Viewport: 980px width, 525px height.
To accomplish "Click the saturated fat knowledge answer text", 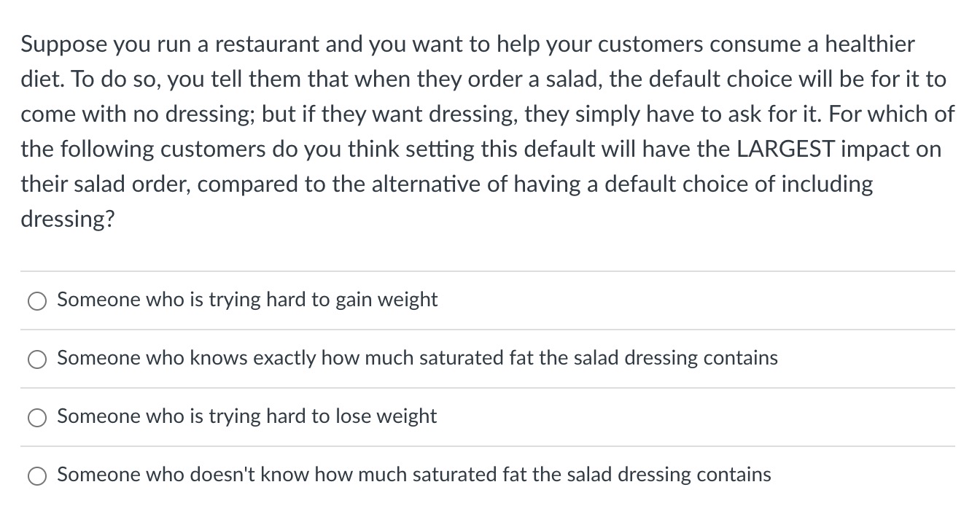I will [x=417, y=358].
